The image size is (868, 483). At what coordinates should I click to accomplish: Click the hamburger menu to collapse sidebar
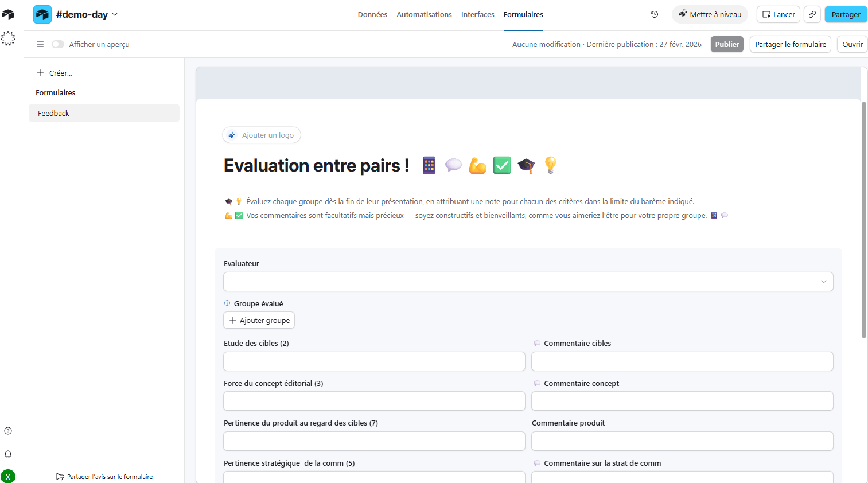coord(40,44)
